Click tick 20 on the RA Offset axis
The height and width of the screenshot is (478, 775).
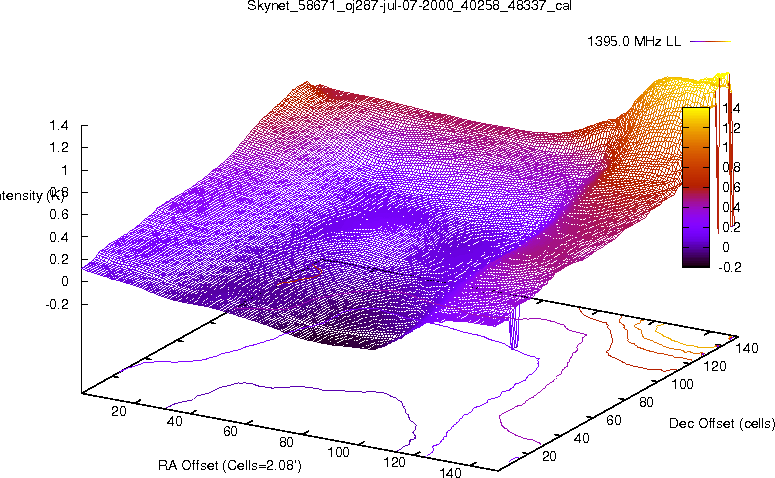tap(119, 411)
